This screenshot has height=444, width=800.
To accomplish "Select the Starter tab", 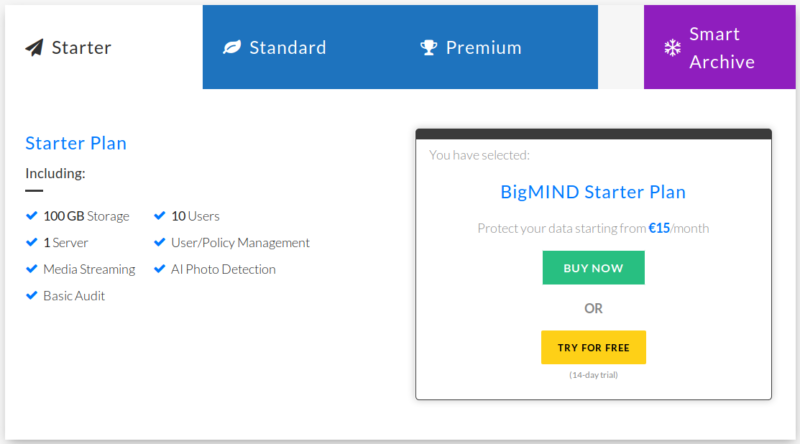I will tap(81, 47).
